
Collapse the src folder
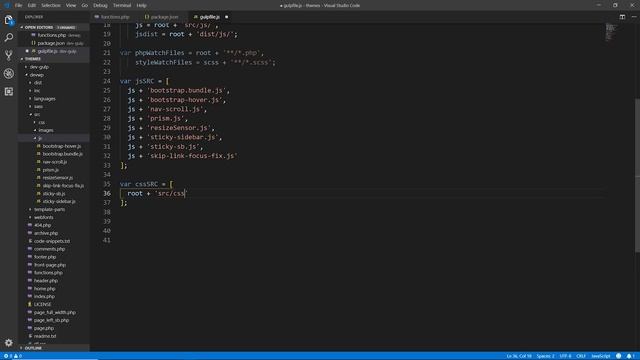(53, 115)
